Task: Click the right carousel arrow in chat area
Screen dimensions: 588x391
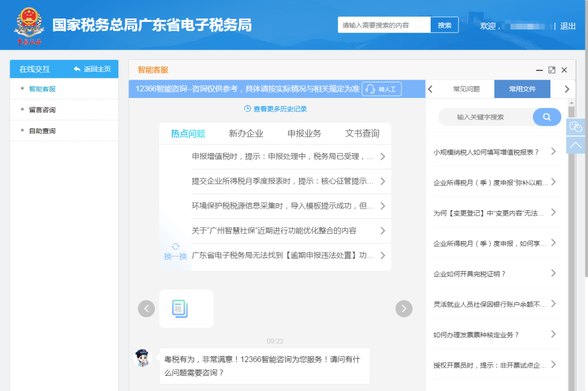Action: [404, 308]
